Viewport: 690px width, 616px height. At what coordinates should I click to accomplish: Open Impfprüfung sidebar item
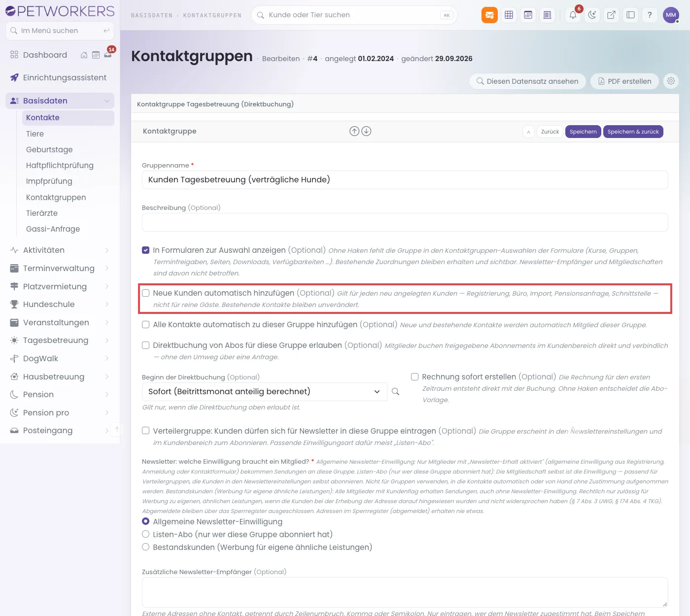[x=49, y=181]
